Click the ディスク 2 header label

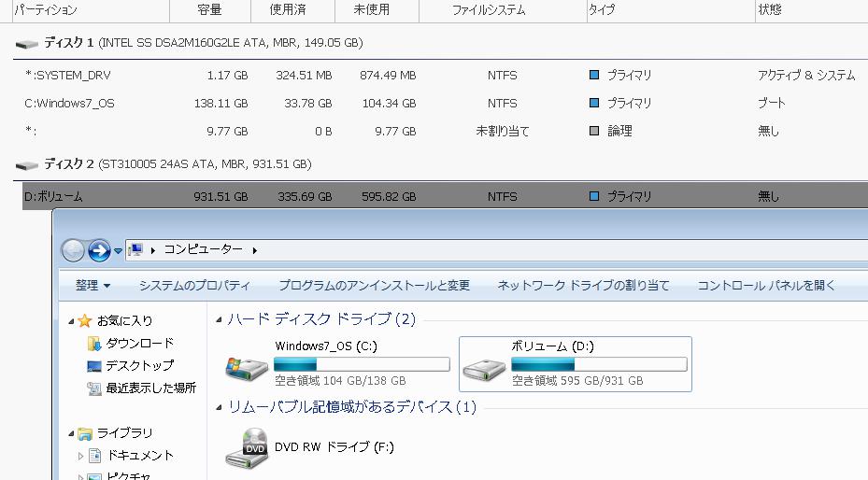68,164
